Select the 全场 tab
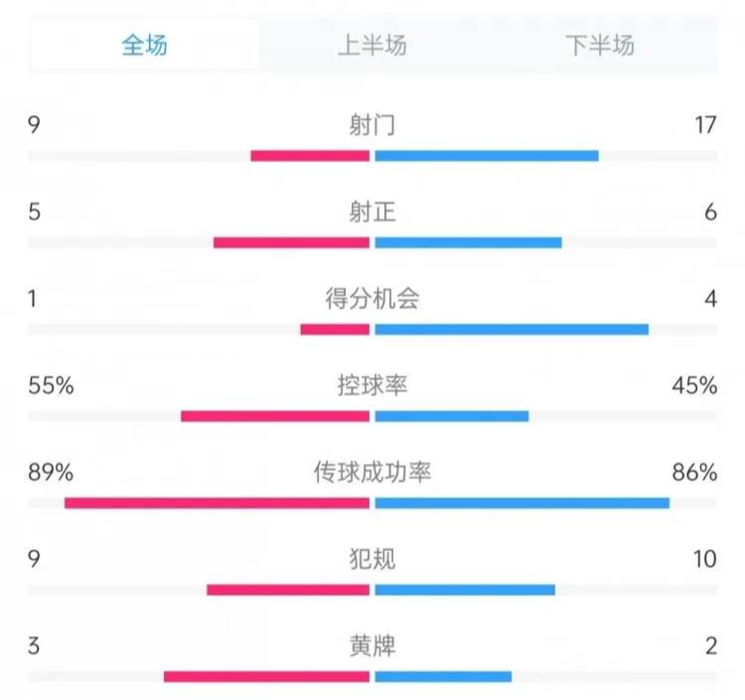The height and width of the screenshot is (700, 745). (x=145, y=45)
